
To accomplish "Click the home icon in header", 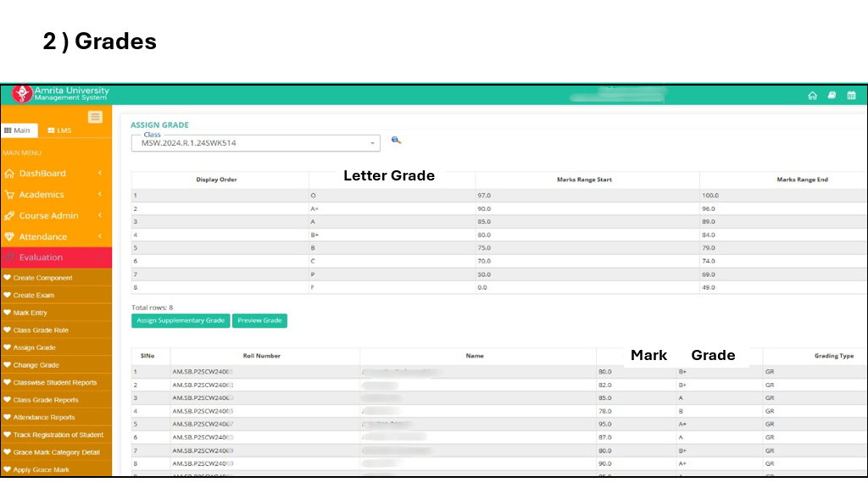I will [812, 95].
